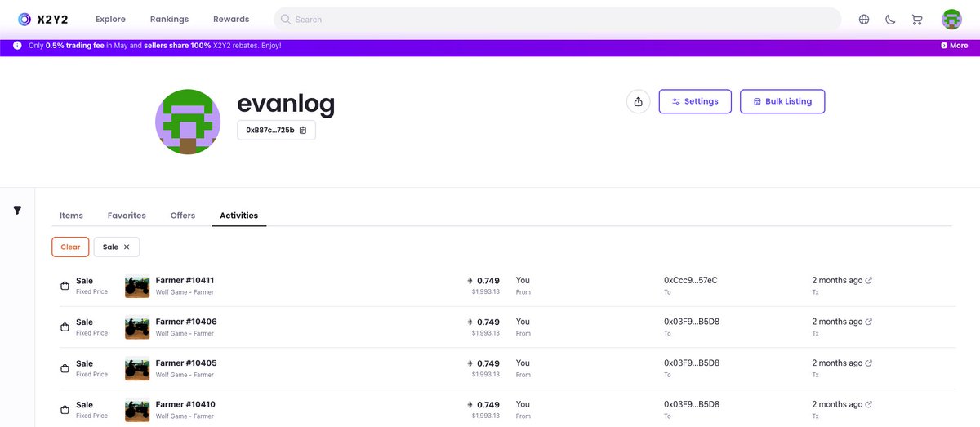Click sale bag icon in Farmer #10410 row
Viewport: 980px width, 427px height.
click(x=65, y=410)
